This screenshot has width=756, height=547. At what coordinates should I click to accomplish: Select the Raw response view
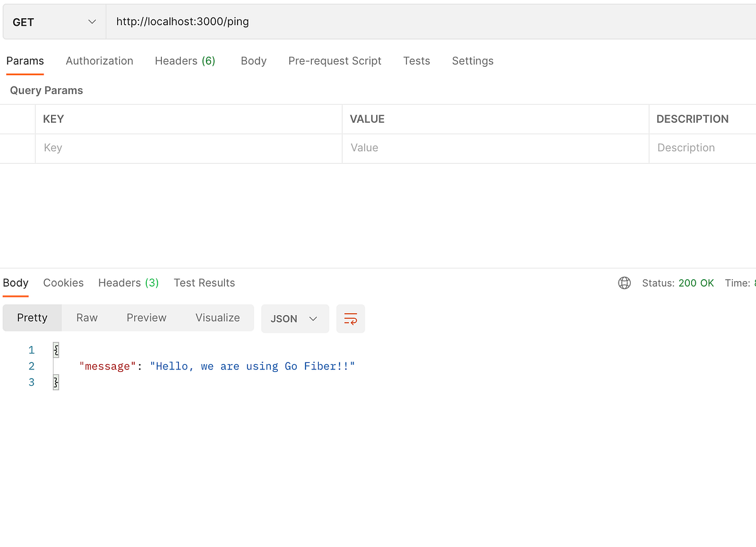pyautogui.click(x=86, y=318)
